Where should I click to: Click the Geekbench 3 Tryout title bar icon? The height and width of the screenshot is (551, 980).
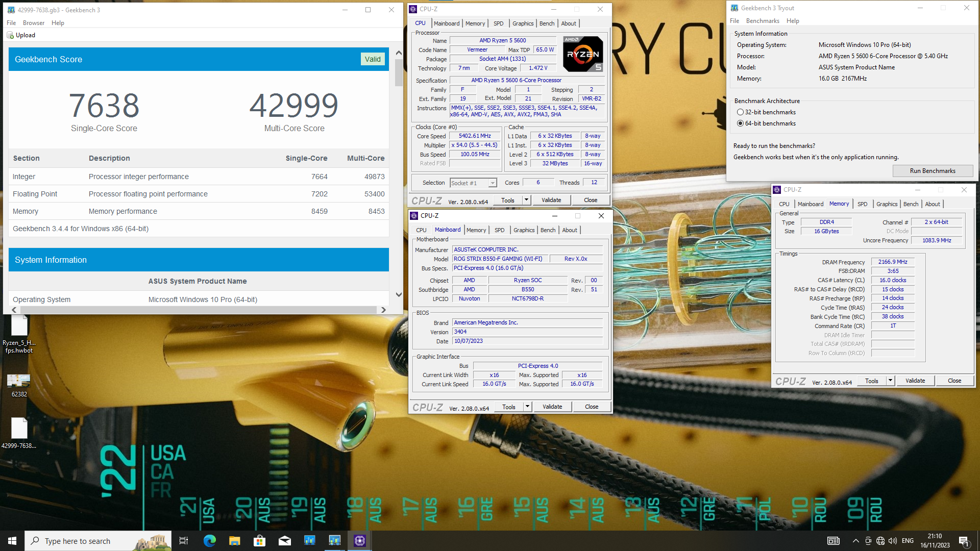(x=734, y=8)
